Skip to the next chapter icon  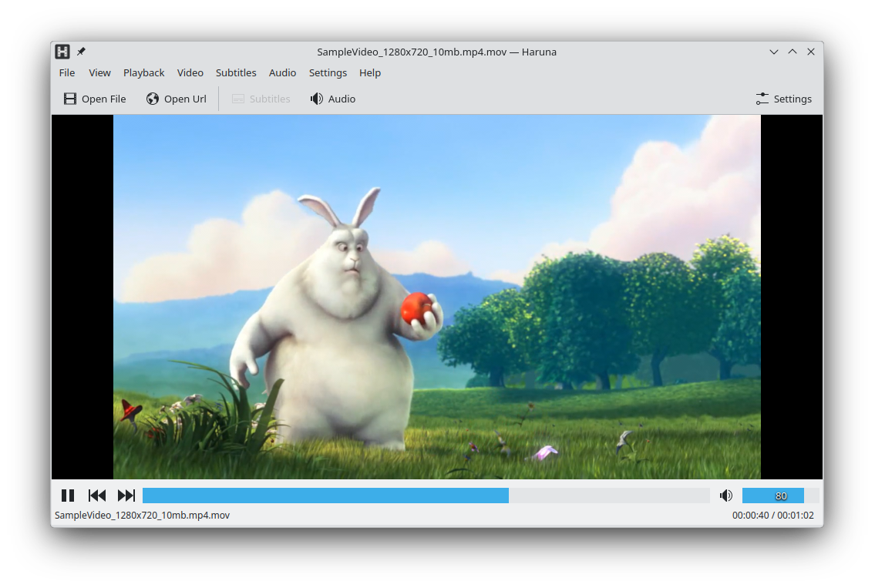[126, 496]
